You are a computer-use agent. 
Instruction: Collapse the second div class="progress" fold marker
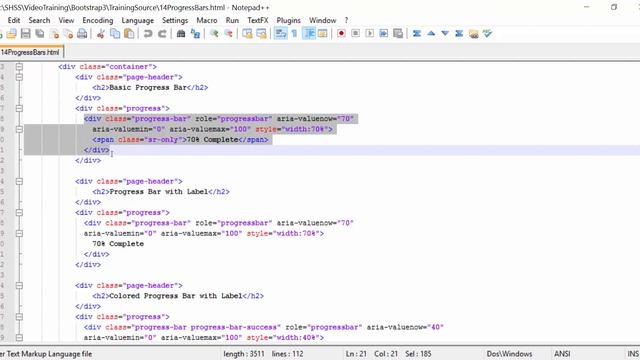pyautogui.click(x=19, y=212)
